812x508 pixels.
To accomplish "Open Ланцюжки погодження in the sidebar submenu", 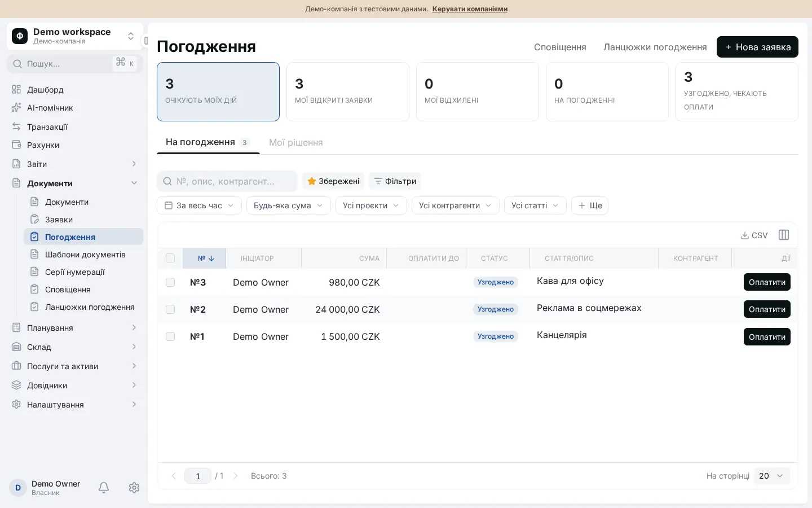I will click(83, 307).
